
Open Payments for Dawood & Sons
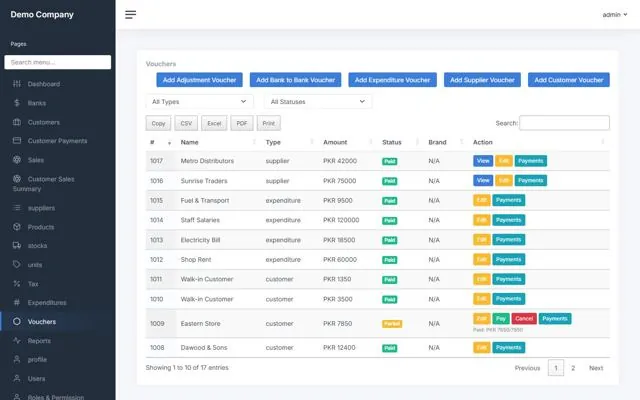pyautogui.click(x=509, y=347)
